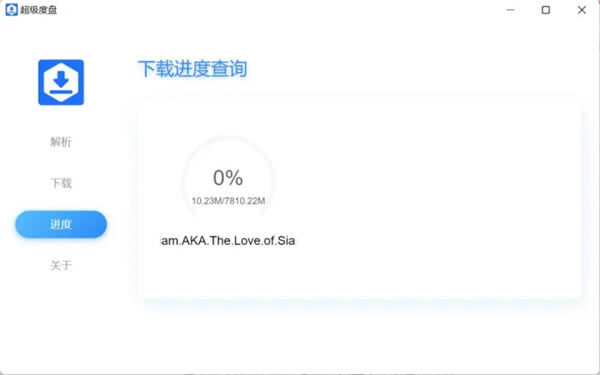Select the am.AKA.The.Love.of.Sia file name

click(x=228, y=241)
